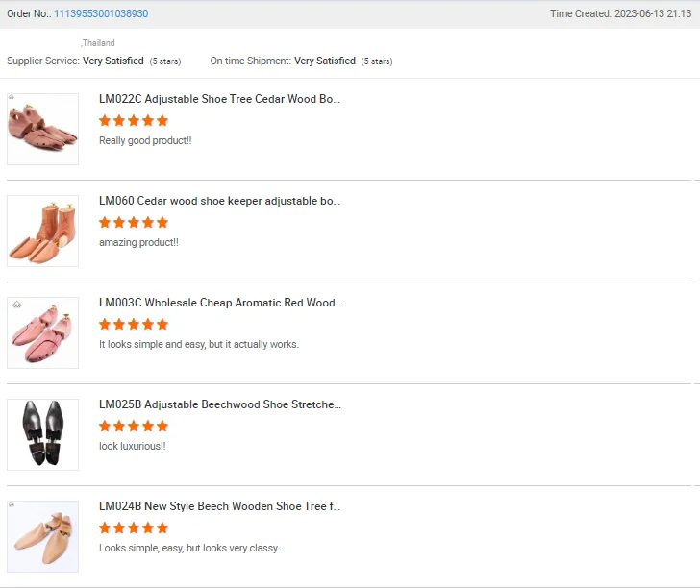Click the house logo on LM003C thumbnail
700x588 pixels.
[16, 305]
